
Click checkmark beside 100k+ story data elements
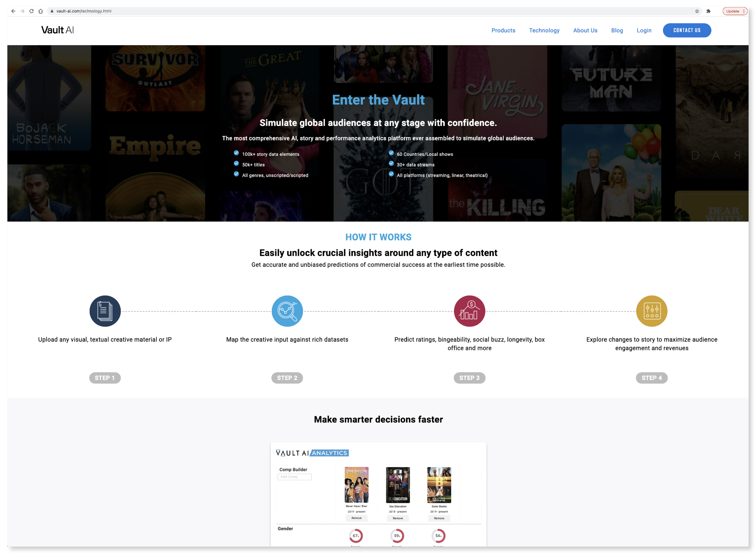click(x=236, y=153)
